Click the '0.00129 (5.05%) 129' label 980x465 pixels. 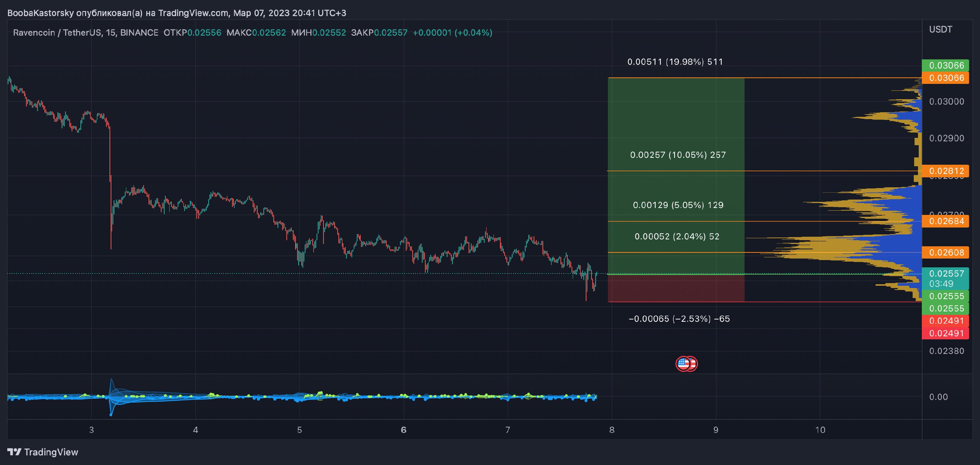(678, 205)
